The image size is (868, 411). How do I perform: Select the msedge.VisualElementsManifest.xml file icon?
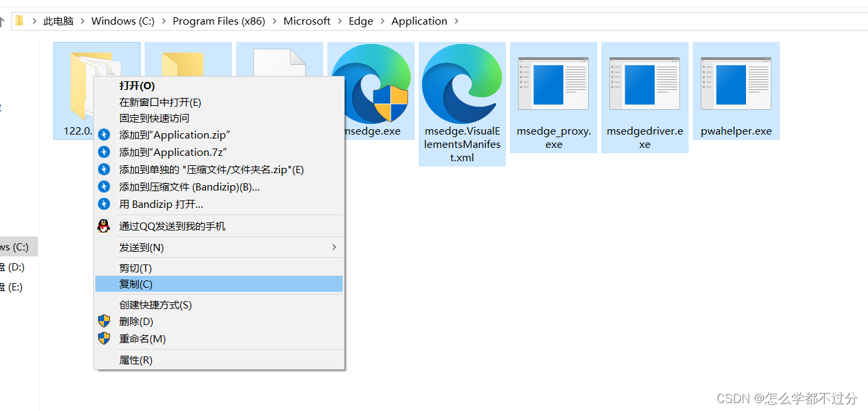tap(462, 83)
